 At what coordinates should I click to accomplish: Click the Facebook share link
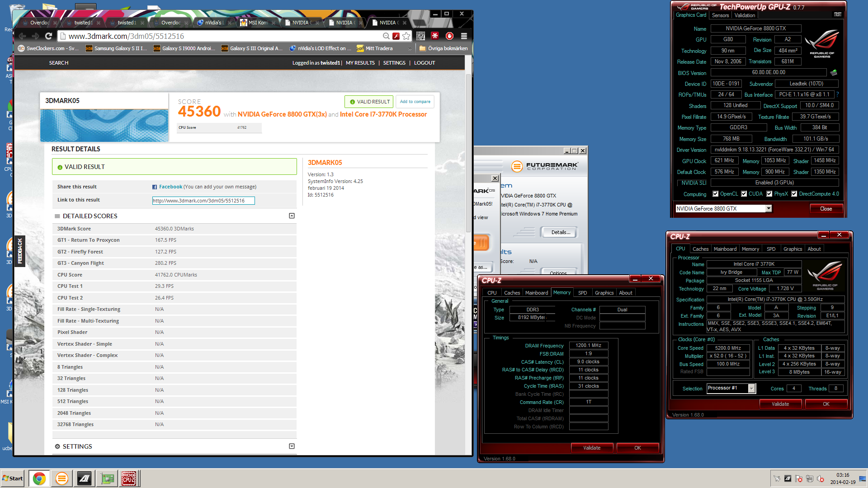pos(170,187)
